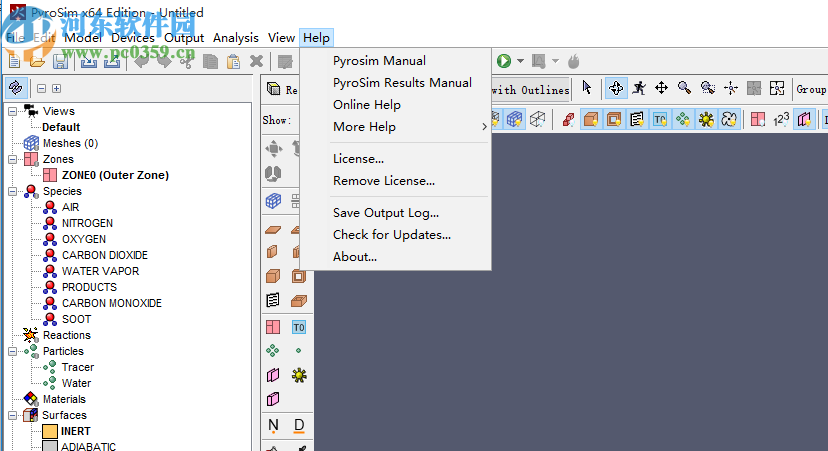Image resolution: width=828 pixels, height=451 pixels.
Task: Select the Draw Vent tool
Action: pos(272,300)
